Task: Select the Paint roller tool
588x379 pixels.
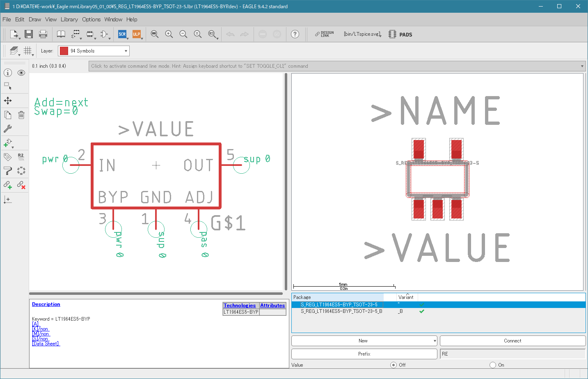Action: [x=8, y=171]
